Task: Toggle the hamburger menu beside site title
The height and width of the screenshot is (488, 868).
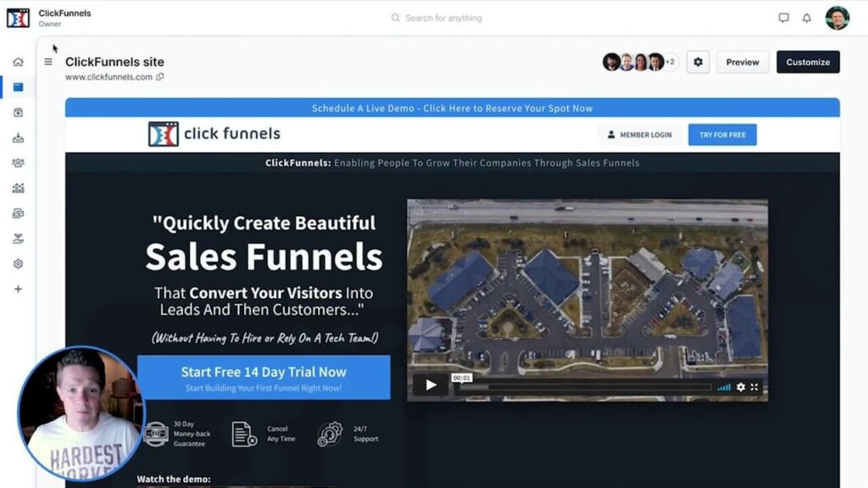Action: tap(48, 62)
